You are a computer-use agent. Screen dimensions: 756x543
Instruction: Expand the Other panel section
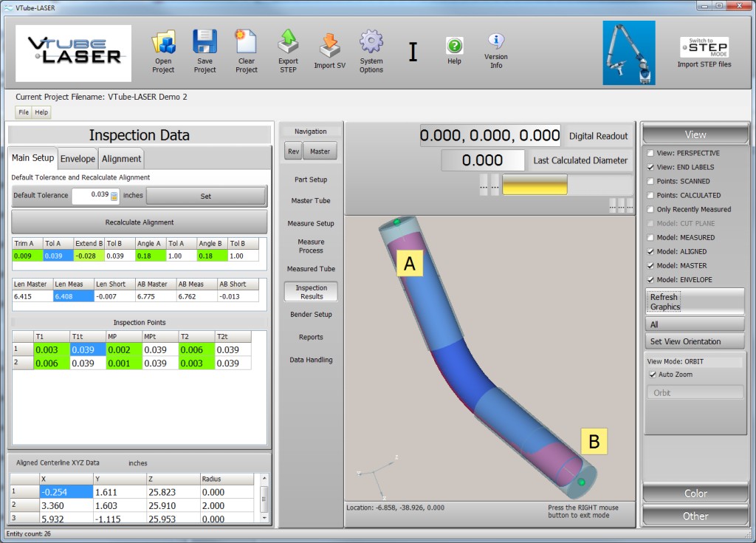point(695,516)
